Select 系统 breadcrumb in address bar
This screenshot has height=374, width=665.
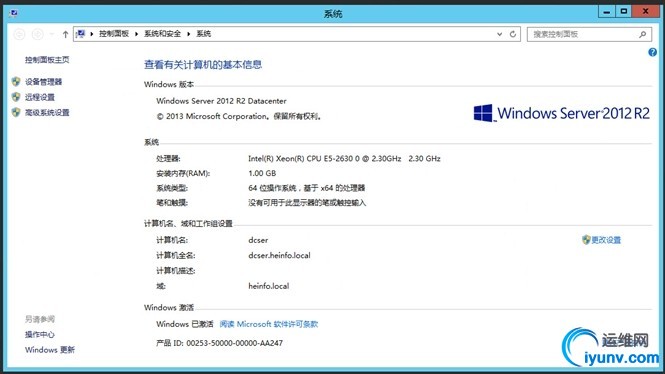(x=204, y=34)
